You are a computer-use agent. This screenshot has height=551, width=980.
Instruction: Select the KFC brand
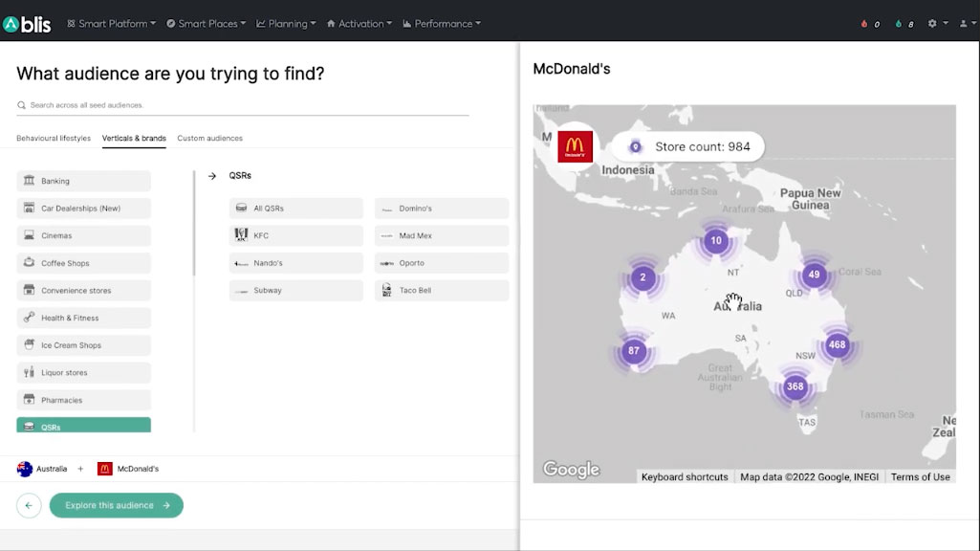click(x=296, y=235)
